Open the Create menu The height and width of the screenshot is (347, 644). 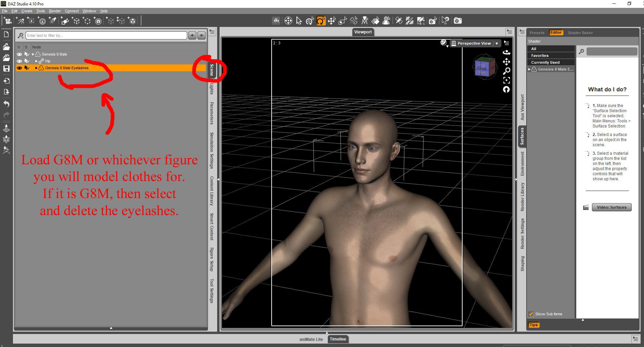pyautogui.click(x=27, y=11)
